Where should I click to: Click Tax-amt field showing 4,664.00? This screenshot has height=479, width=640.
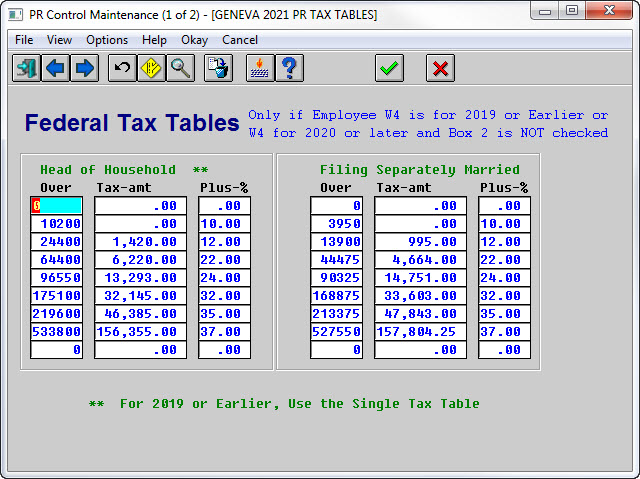pos(420,259)
